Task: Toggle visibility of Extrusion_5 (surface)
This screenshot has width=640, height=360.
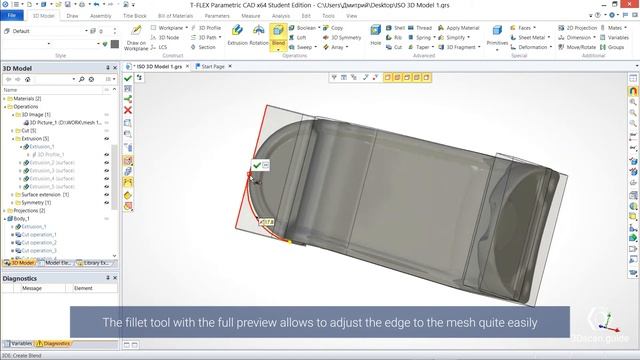Action: [x=107, y=187]
